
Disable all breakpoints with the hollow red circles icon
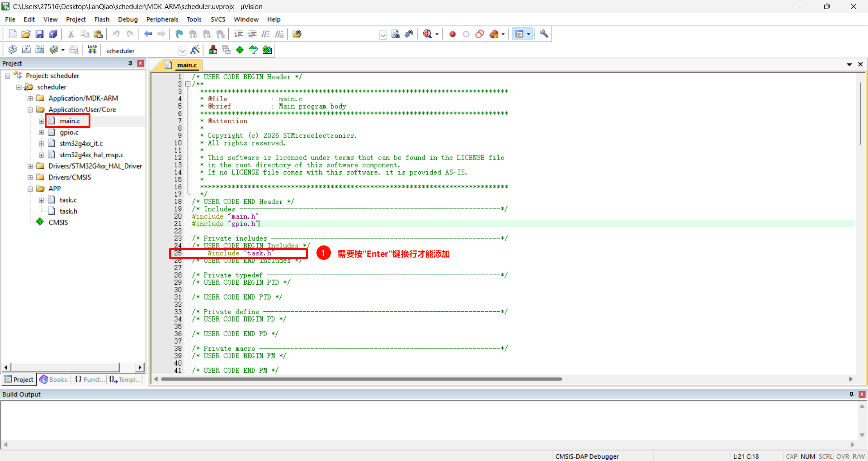(480, 34)
